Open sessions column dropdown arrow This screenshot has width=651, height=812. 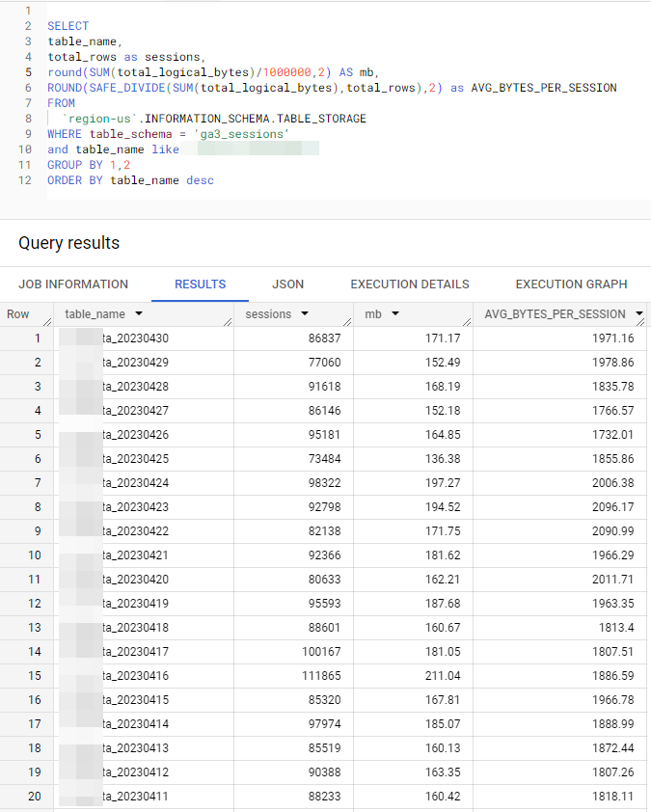pos(305,313)
